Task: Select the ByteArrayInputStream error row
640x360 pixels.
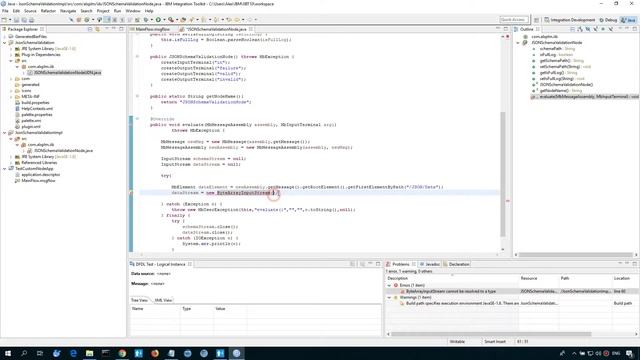Action: pyautogui.click(x=512, y=291)
